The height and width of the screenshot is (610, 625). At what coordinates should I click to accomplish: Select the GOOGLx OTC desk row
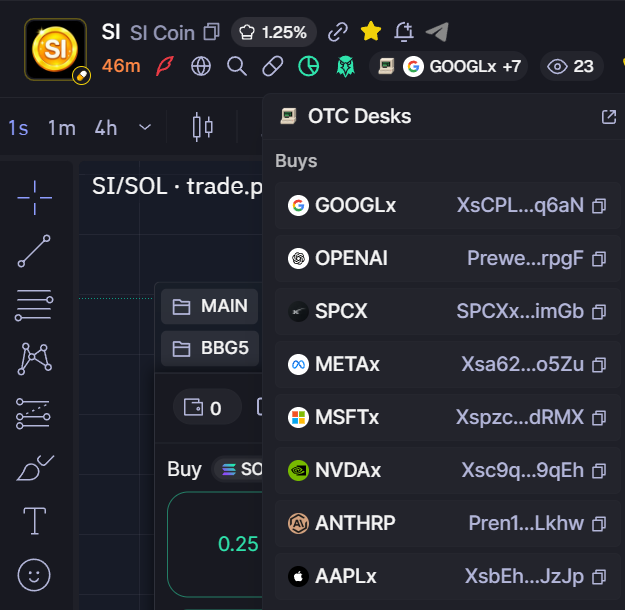tap(447, 206)
